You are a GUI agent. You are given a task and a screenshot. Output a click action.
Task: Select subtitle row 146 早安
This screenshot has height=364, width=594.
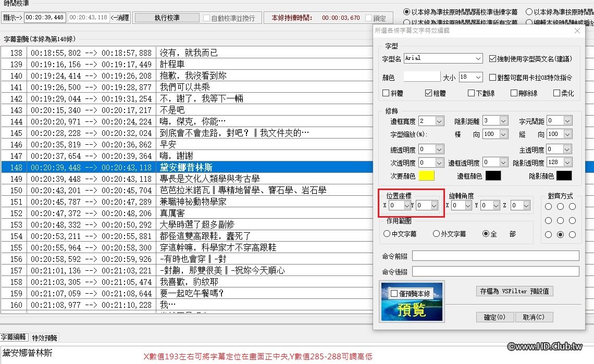click(187, 144)
